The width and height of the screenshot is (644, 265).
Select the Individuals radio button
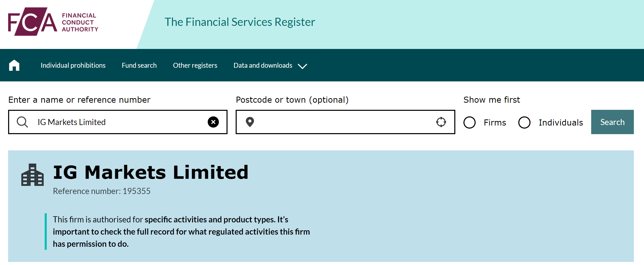[524, 122]
